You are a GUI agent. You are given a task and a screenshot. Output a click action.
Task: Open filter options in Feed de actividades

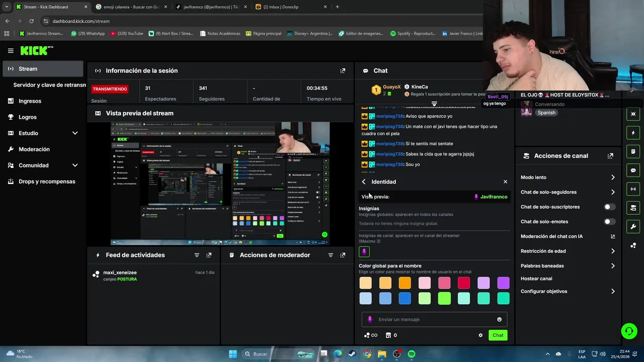tap(197, 255)
